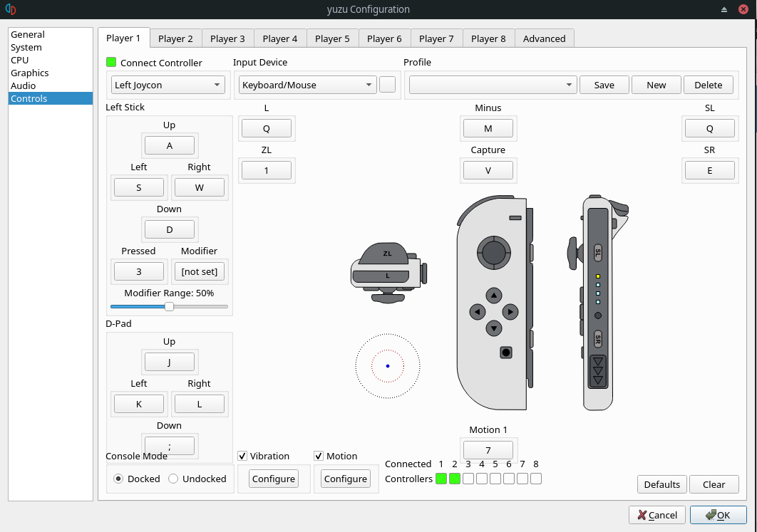Viewport: 757px width, 532px height.
Task: Click the Clear button
Action: 714,484
